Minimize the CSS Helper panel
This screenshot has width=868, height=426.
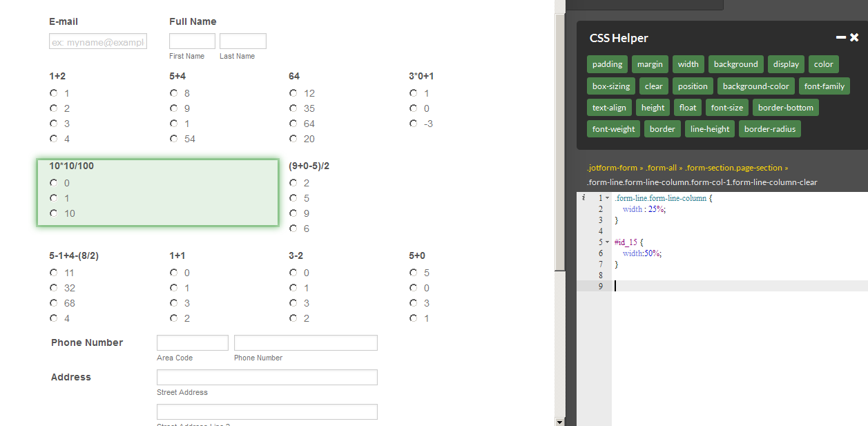(x=840, y=38)
